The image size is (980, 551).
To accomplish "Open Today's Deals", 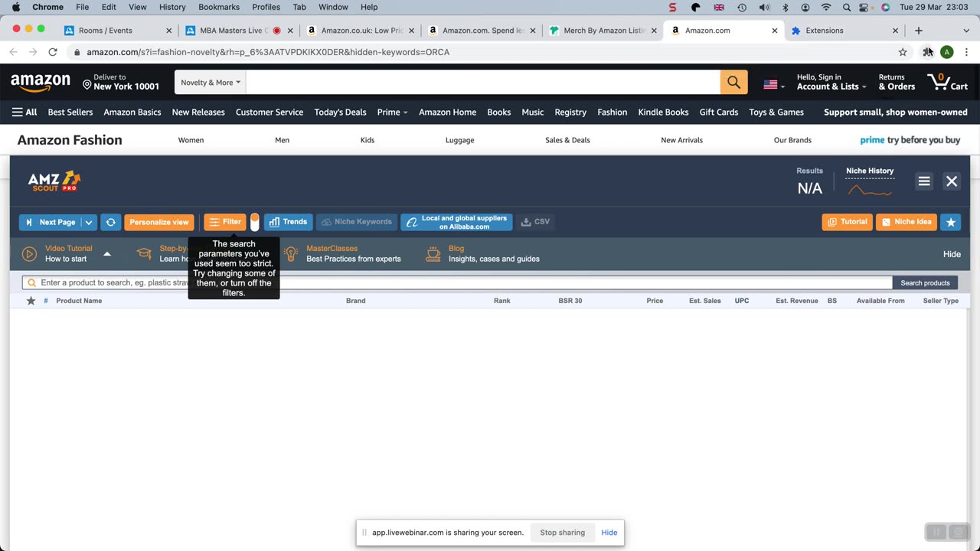I will [340, 112].
